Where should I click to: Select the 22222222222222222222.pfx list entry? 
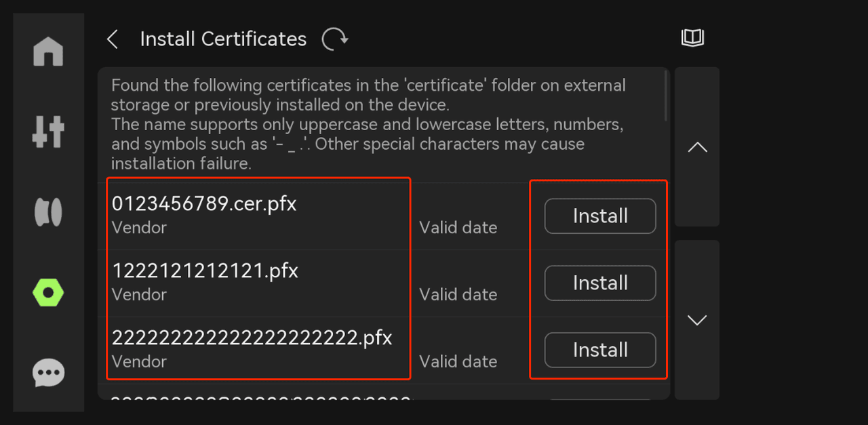click(x=383, y=350)
